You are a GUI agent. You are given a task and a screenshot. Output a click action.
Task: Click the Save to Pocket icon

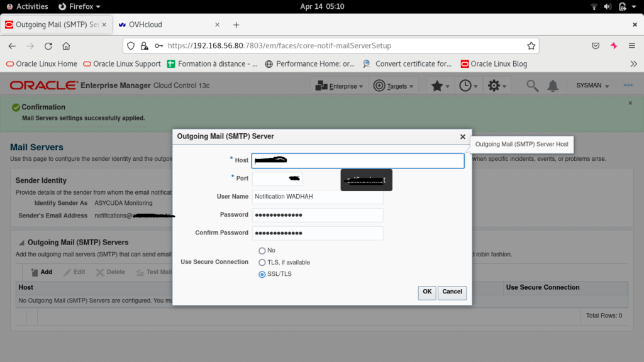(x=595, y=46)
